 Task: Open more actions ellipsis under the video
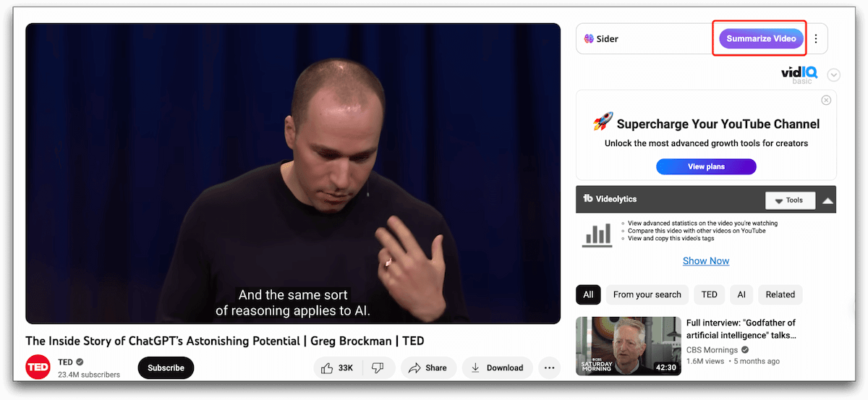(549, 367)
